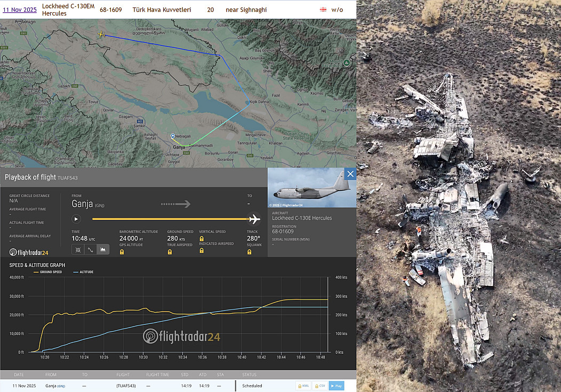
Task: Toggle the speed and altitude graph icon
Action: point(103,249)
